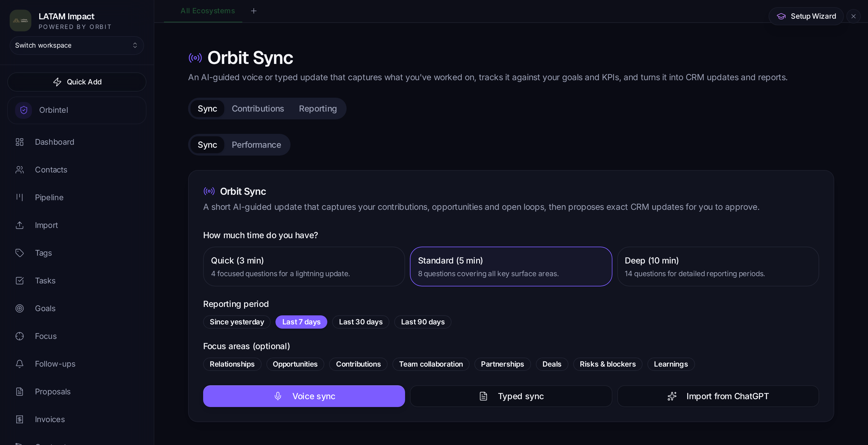Open the top-level Sync tab
This screenshot has width=868, height=445.
[x=207, y=109]
